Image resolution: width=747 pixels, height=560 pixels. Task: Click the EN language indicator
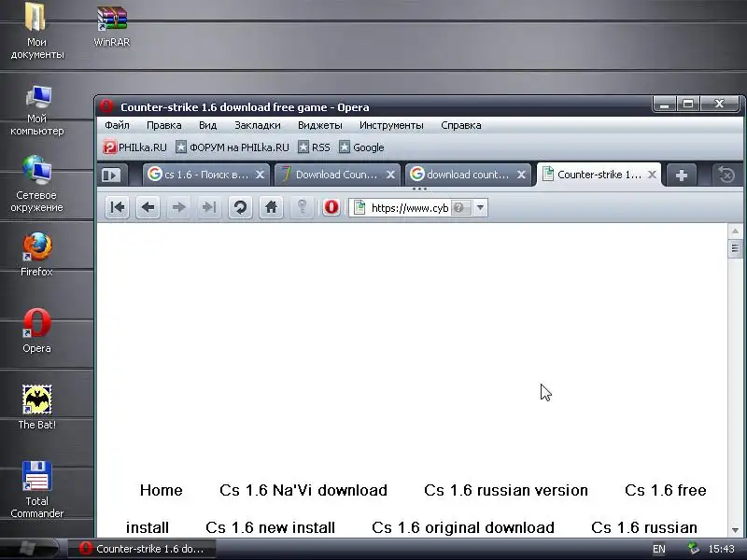[659, 549]
